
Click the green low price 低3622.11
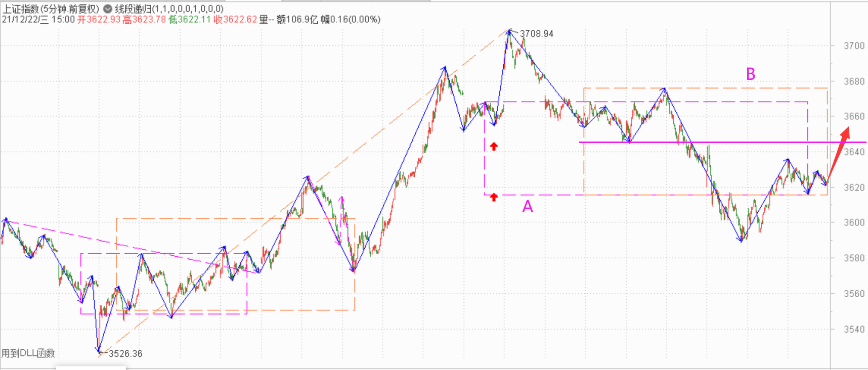click(x=189, y=20)
